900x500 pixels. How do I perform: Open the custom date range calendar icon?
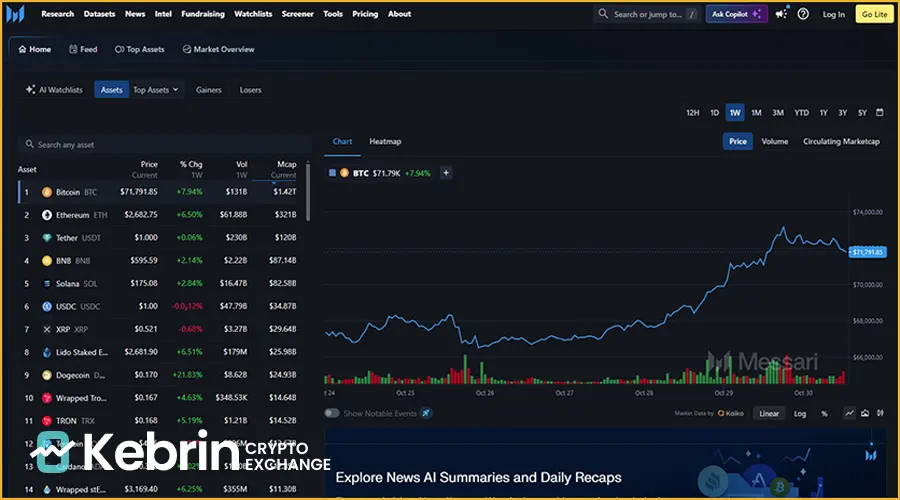880,113
